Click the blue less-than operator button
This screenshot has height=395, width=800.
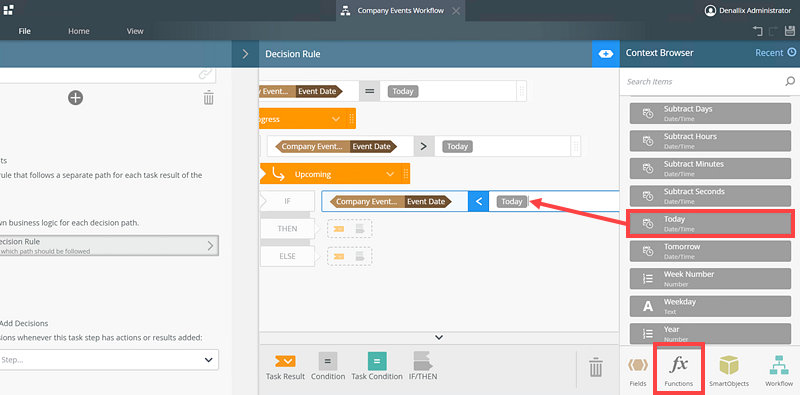coord(479,202)
